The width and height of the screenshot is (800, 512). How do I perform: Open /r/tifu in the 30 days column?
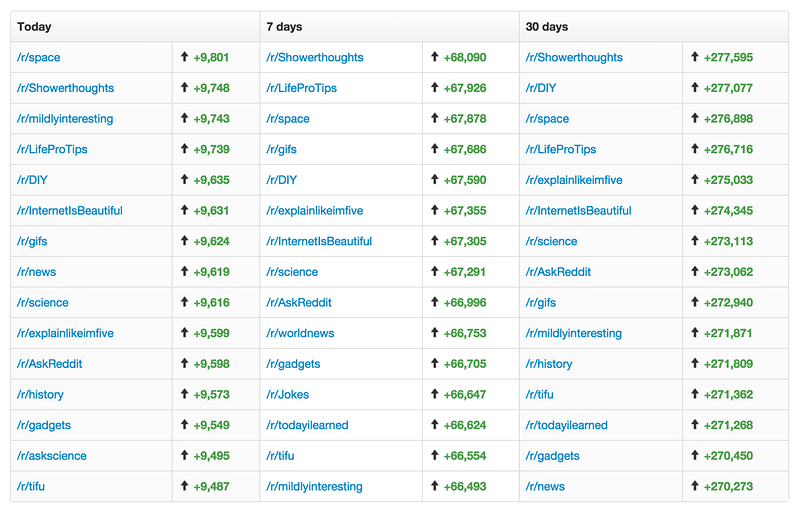[x=540, y=394]
